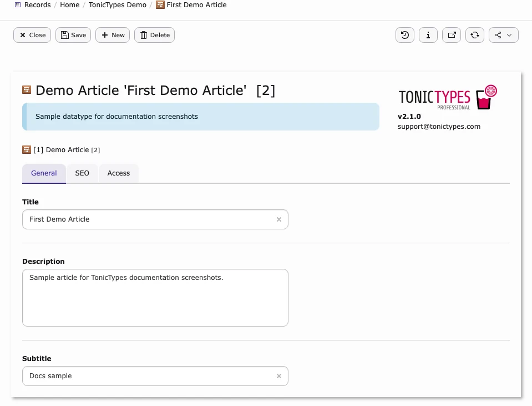Click Records in breadcrumb
Viewport: 532px width, 406px height.
[37, 5]
